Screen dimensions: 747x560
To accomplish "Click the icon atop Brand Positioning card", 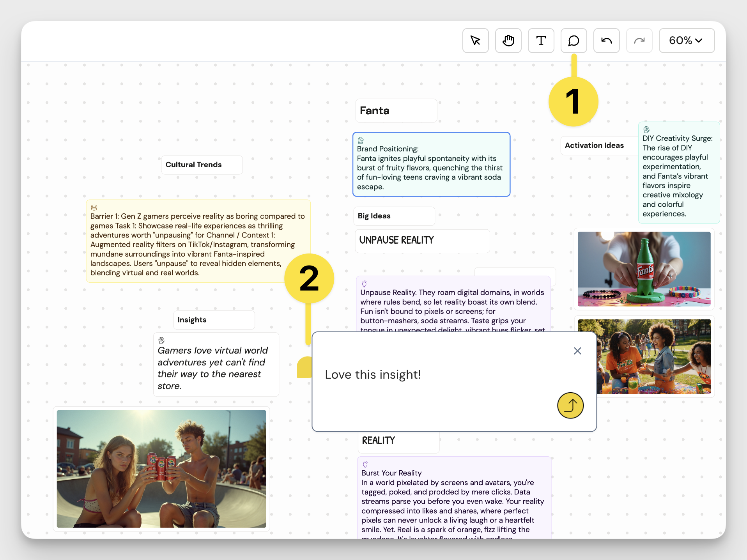I will pos(361,140).
